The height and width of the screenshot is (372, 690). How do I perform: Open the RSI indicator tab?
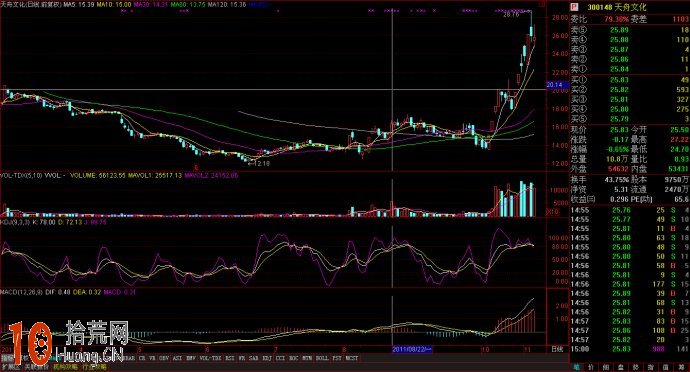click(230, 358)
